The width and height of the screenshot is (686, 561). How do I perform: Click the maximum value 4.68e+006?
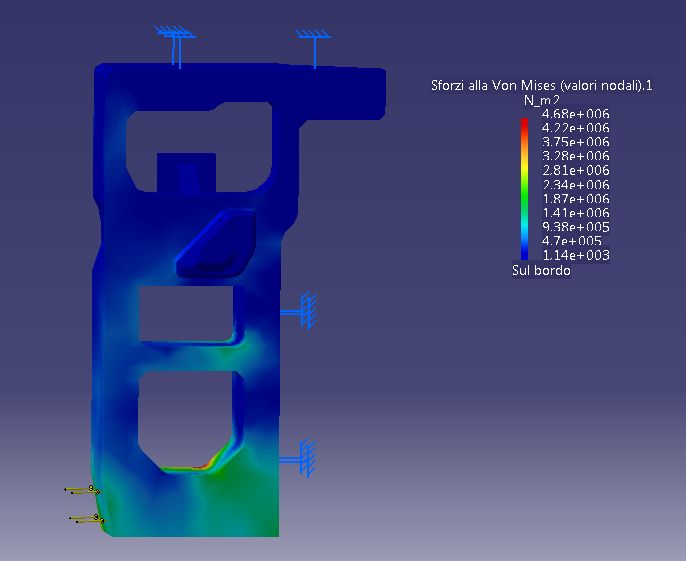pos(575,114)
